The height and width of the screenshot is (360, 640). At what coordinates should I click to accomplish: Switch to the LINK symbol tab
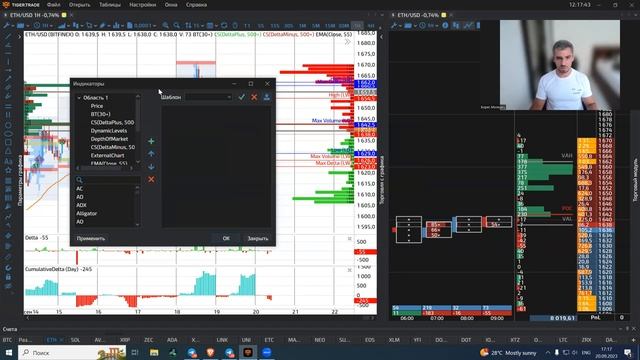pos(222,340)
